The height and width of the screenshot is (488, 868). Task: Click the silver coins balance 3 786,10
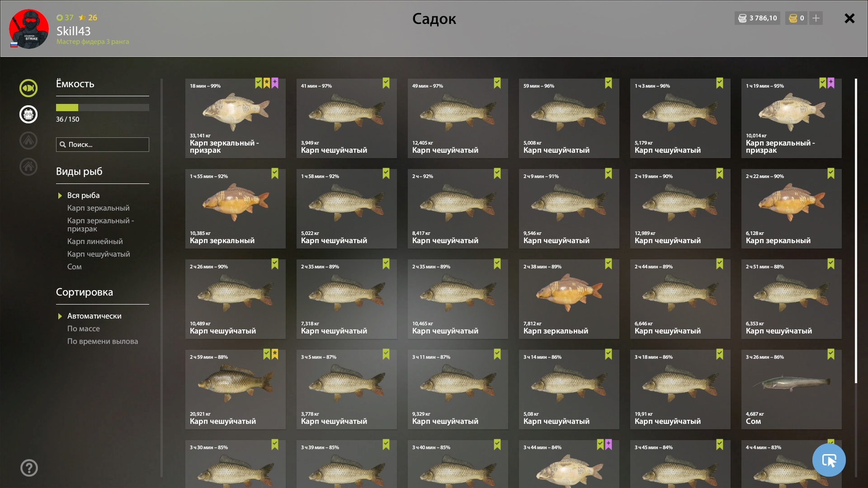coord(757,18)
